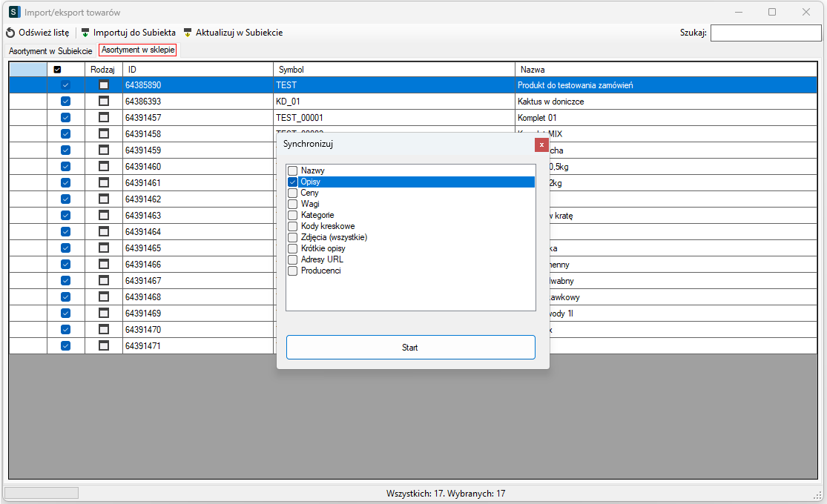
Task: Click the Importuj do Subiekta icon
Action: coord(85,33)
